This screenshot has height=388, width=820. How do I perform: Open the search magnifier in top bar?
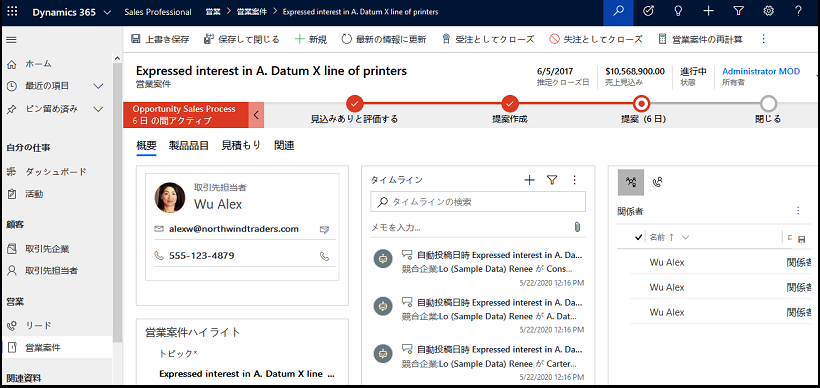618,12
